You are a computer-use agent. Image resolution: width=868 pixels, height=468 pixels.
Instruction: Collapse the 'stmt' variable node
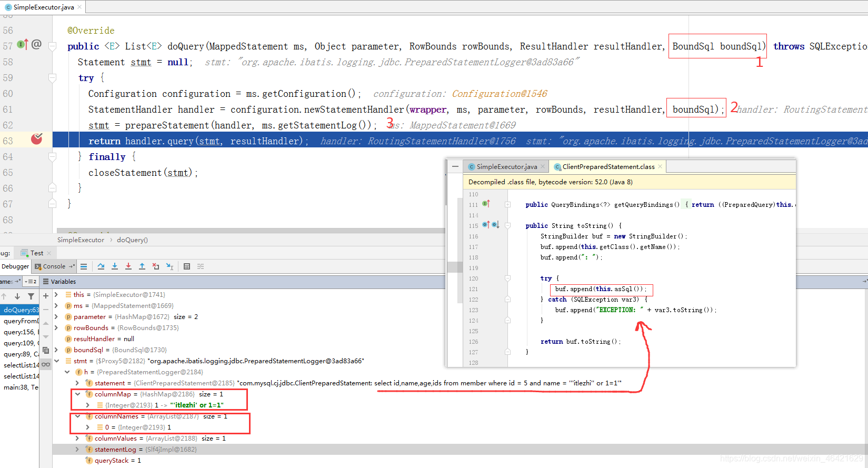click(56, 361)
